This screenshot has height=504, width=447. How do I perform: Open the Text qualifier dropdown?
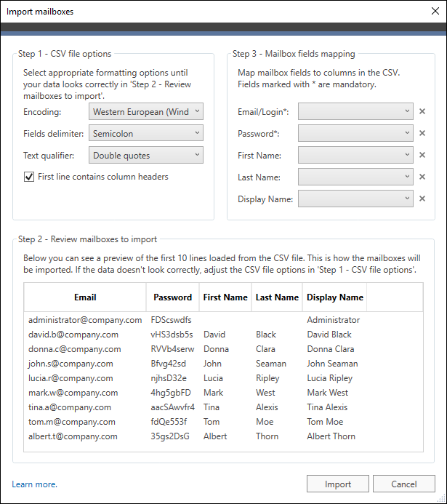click(146, 155)
